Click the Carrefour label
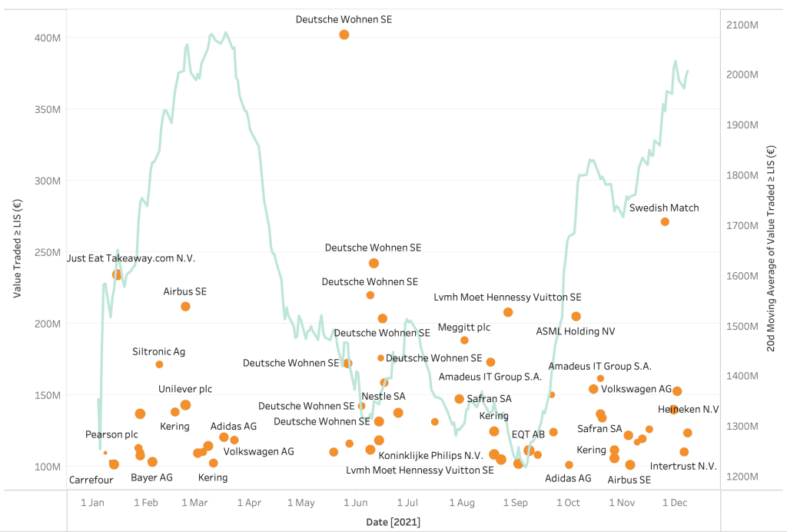Image resolution: width=787 pixels, height=532 pixels. coord(91,480)
